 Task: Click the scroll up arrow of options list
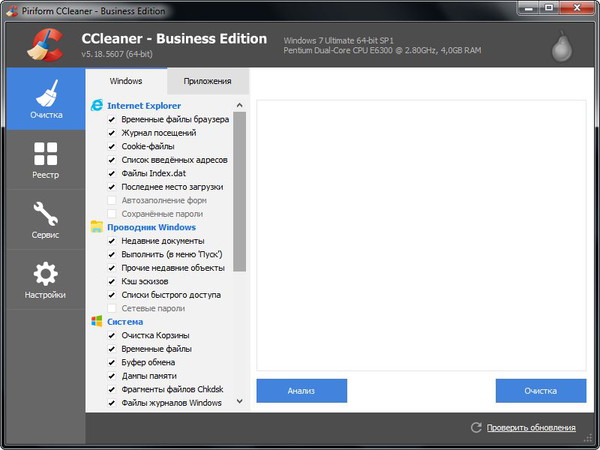click(x=240, y=105)
